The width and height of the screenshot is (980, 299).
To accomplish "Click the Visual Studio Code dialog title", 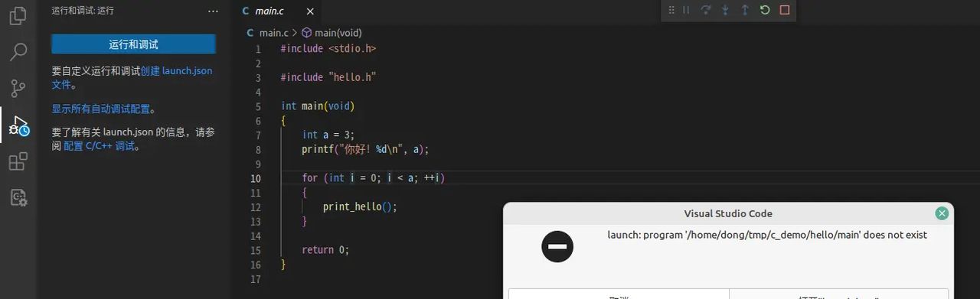I will pyautogui.click(x=728, y=213).
